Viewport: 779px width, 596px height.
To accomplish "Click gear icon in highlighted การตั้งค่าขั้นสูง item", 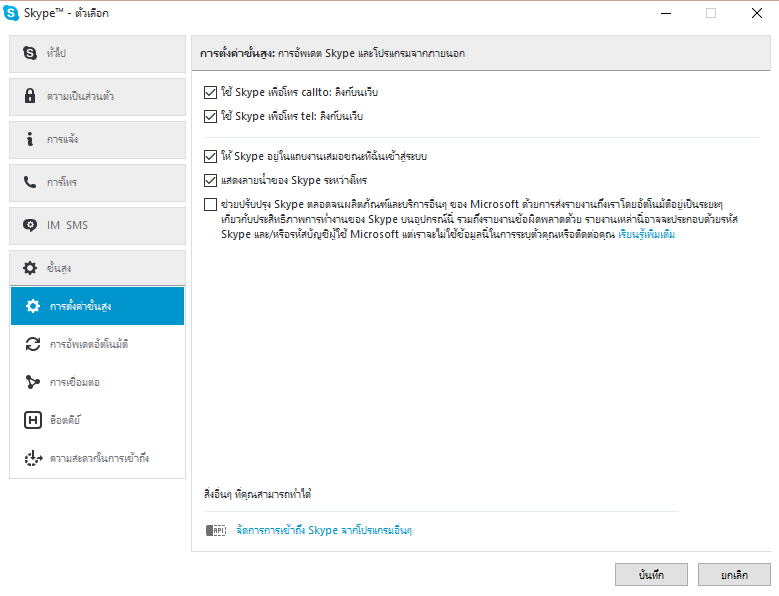I will click(33, 306).
